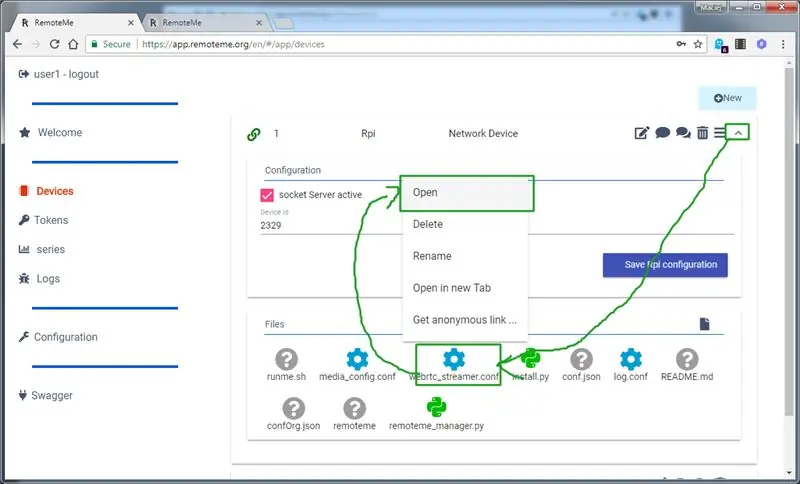Select the conf.json file icon
800x484 pixels.
[581, 359]
